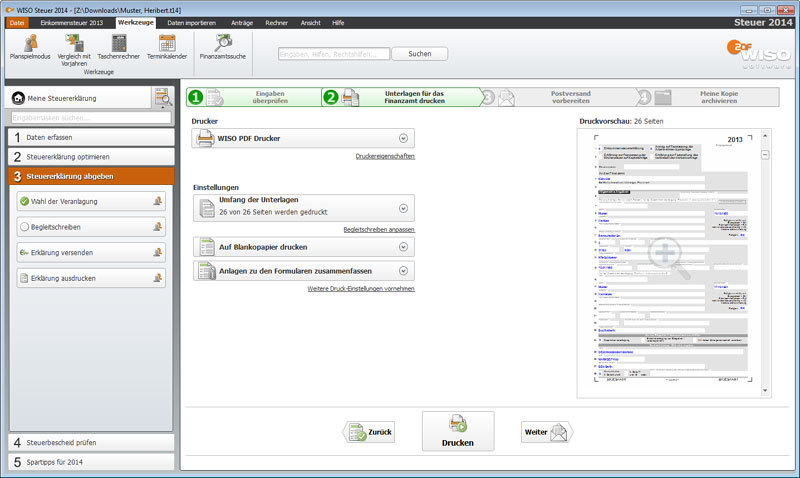Image resolution: width=800 pixels, height=478 pixels.
Task: Toggle the Wahl der Veranlagung green checkmark
Action: click(24, 201)
